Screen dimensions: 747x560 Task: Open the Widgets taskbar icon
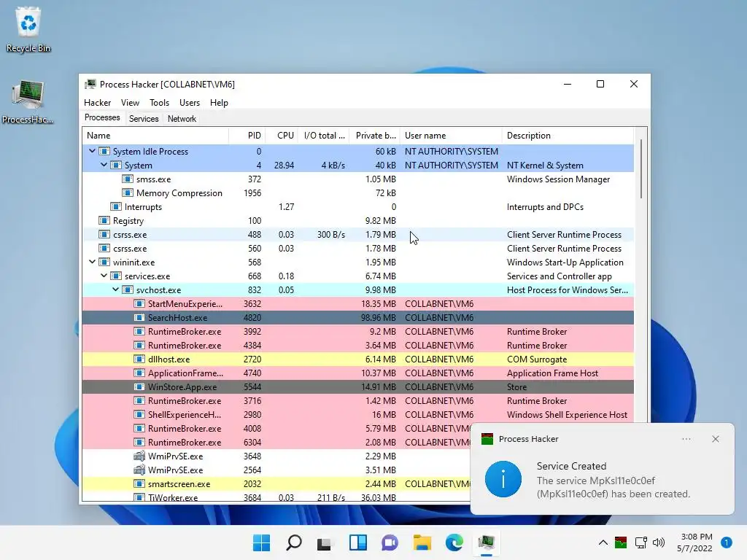tap(357, 542)
